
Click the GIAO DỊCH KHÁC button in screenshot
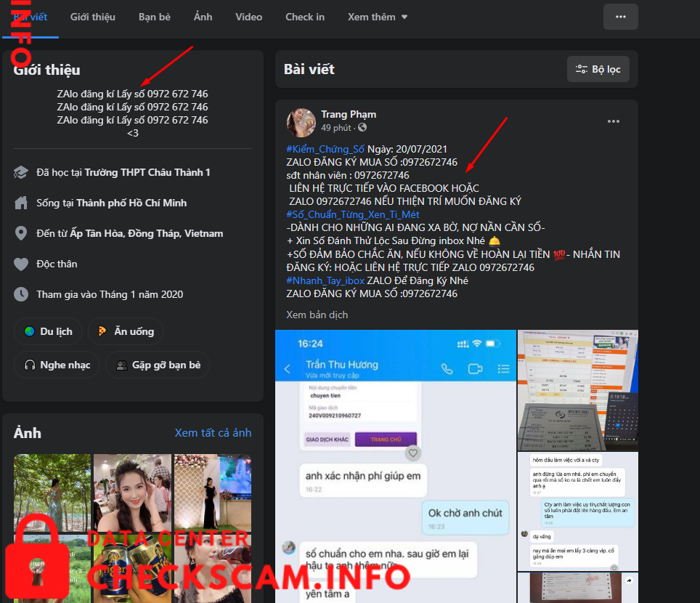327,440
